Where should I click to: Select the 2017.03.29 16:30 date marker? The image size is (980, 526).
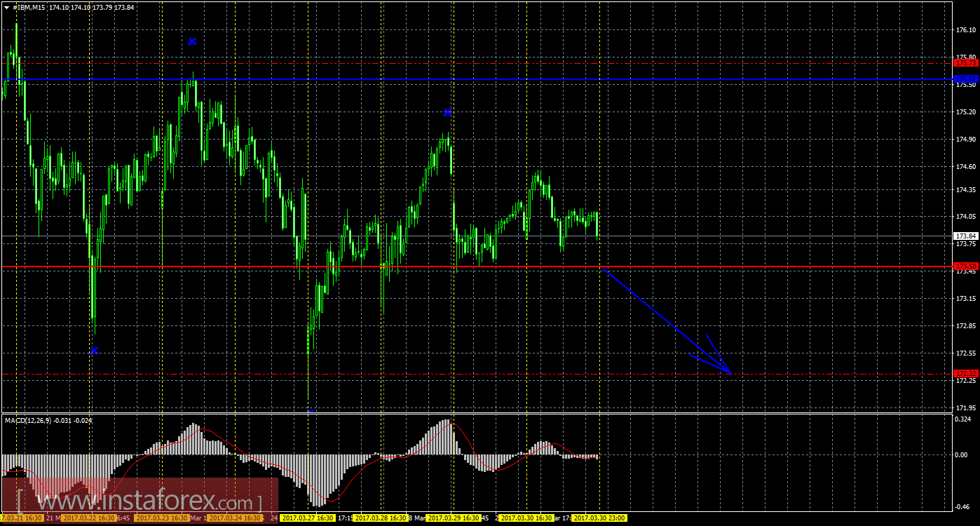tap(454, 518)
